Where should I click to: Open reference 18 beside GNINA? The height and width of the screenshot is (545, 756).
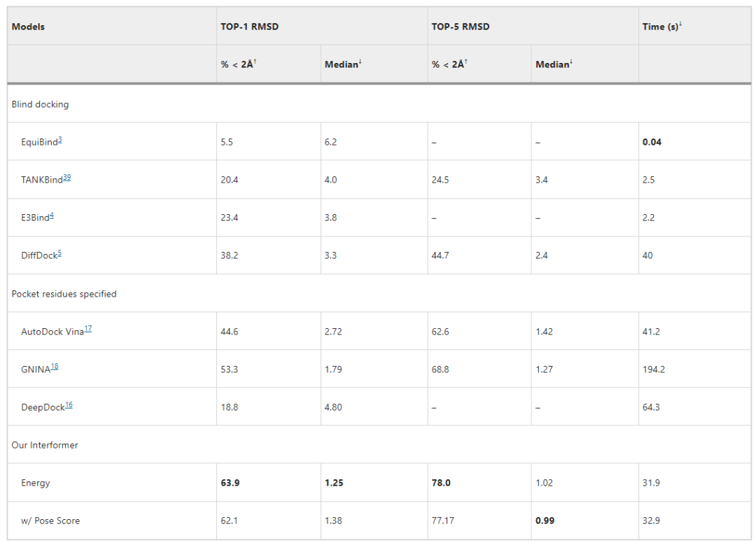54,367
